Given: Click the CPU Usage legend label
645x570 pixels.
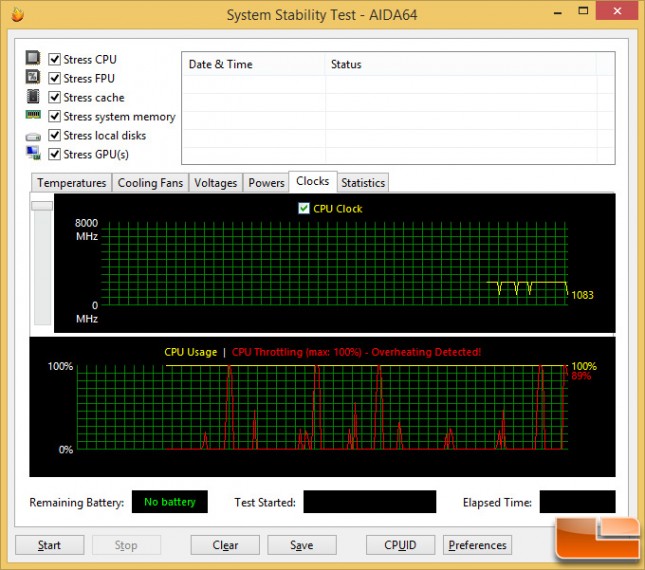Looking at the screenshot, I should (x=190, y=352).
